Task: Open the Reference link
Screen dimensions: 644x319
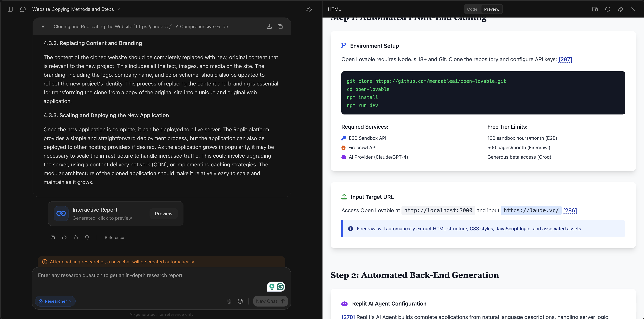Action: [114, 237]
